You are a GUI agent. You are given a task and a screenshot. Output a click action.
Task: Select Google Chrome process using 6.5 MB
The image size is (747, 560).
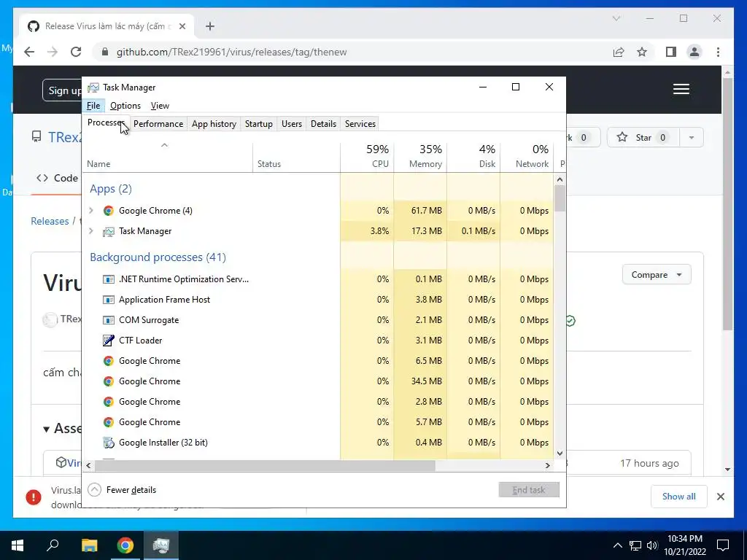(x=318, y=361)
